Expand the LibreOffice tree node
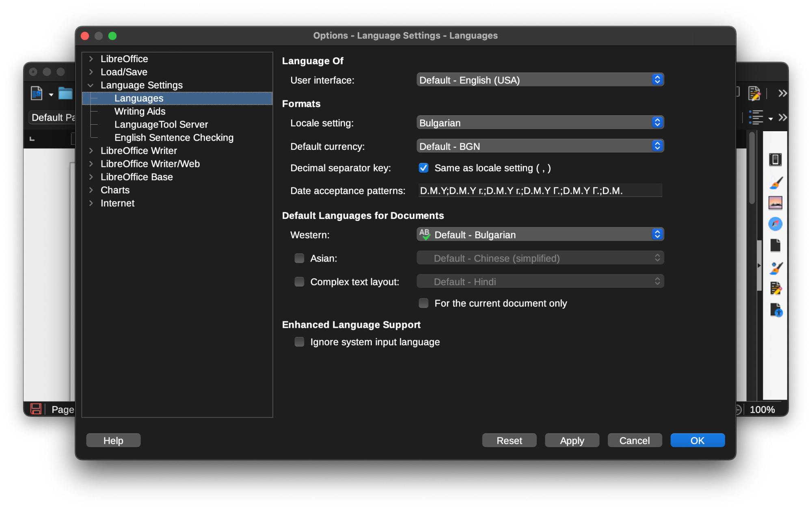 click(91, 59)
